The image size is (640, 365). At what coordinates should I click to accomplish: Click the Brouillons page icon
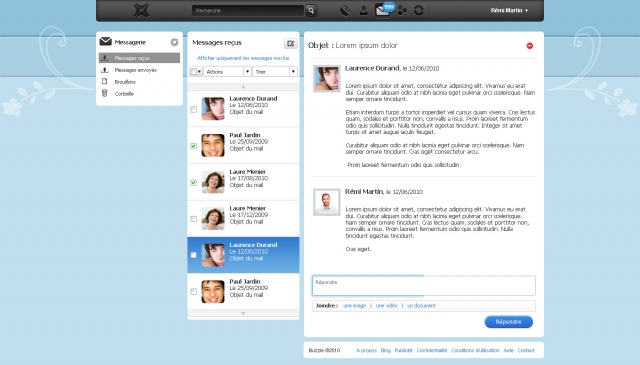[105, 82]
